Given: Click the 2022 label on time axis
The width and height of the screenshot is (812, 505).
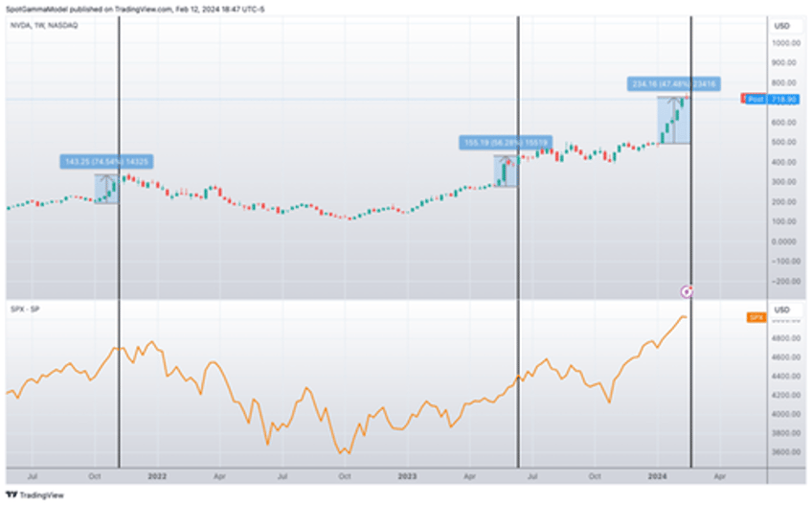Looking at the screenshot, I should click(157, 476).
